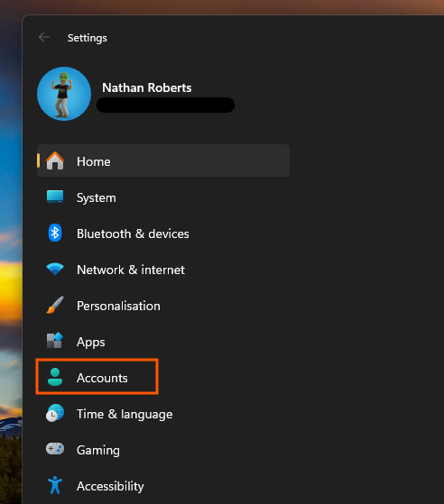
Task: Select the Gaming label
Action: [98, 450]
